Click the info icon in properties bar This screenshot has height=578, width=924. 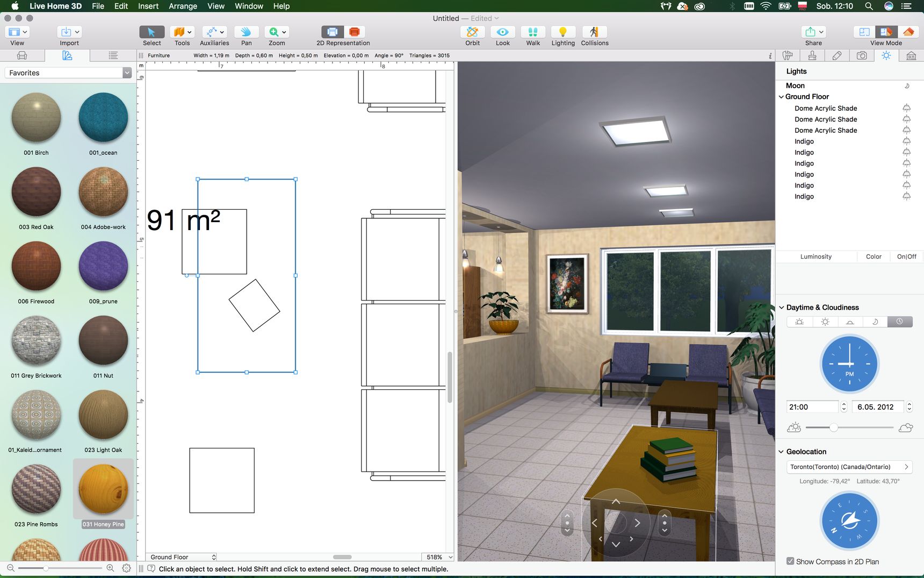tap(770, 55)
